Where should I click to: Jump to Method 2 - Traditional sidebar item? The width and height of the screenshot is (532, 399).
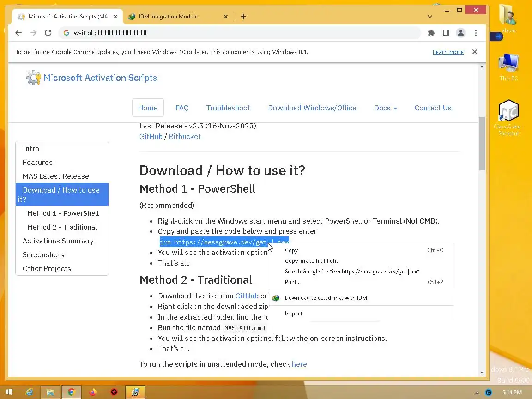62,227
